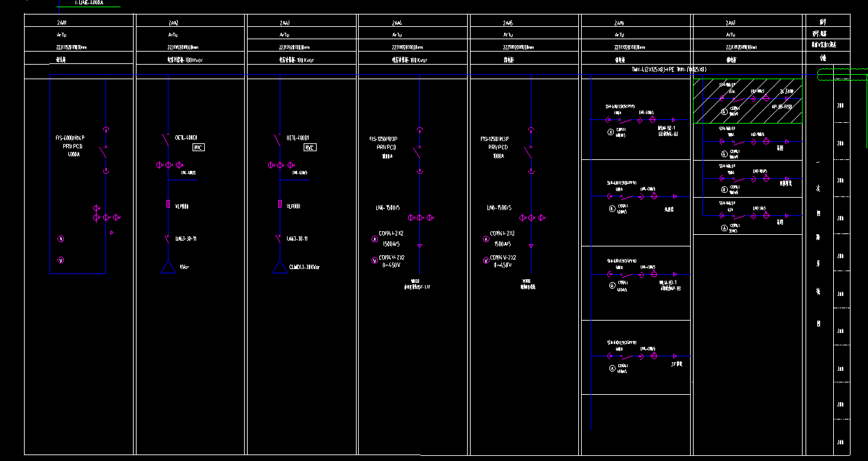Click the 1000A rating text in column 2AA5
868x461 pixels.
[498, 156]
